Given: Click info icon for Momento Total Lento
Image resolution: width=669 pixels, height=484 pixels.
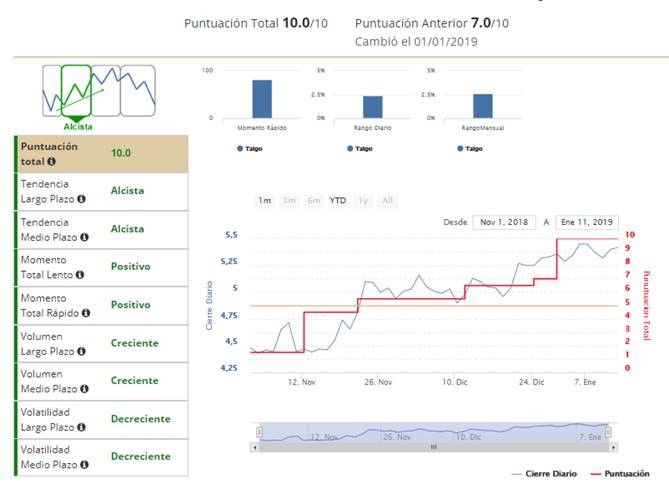Looking at the screenshot, I should coord(80,275).
